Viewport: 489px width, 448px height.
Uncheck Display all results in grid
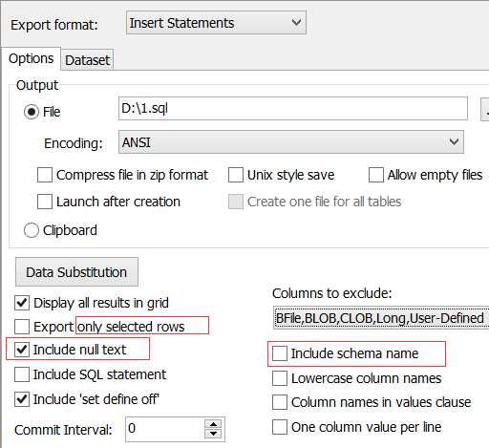point(22,303)
